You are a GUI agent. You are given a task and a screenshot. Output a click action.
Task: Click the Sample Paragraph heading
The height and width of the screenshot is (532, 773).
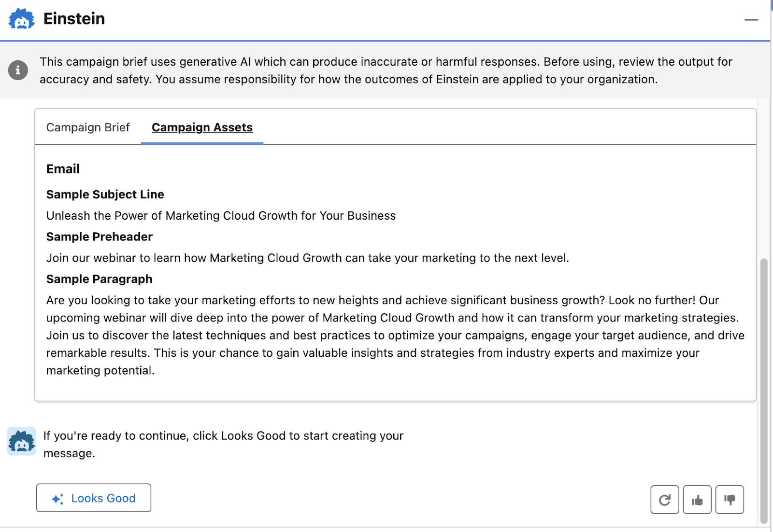point(99,279)
